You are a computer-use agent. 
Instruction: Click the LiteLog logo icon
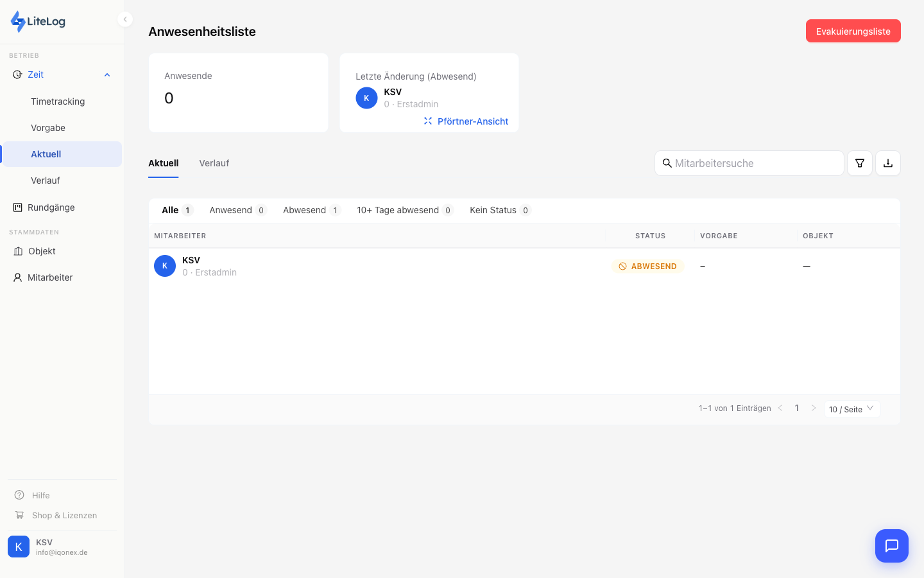pyautogui.click(x=18, y=22)
